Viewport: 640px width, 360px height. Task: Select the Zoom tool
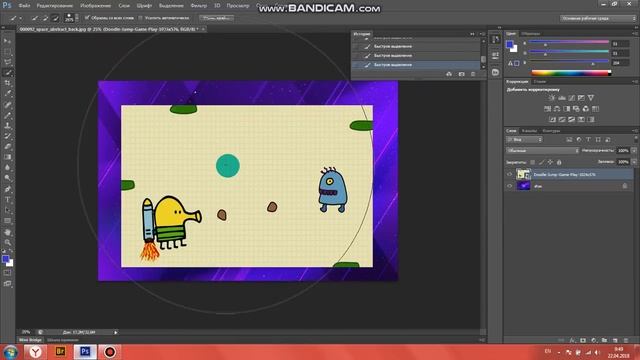point(7,242)
